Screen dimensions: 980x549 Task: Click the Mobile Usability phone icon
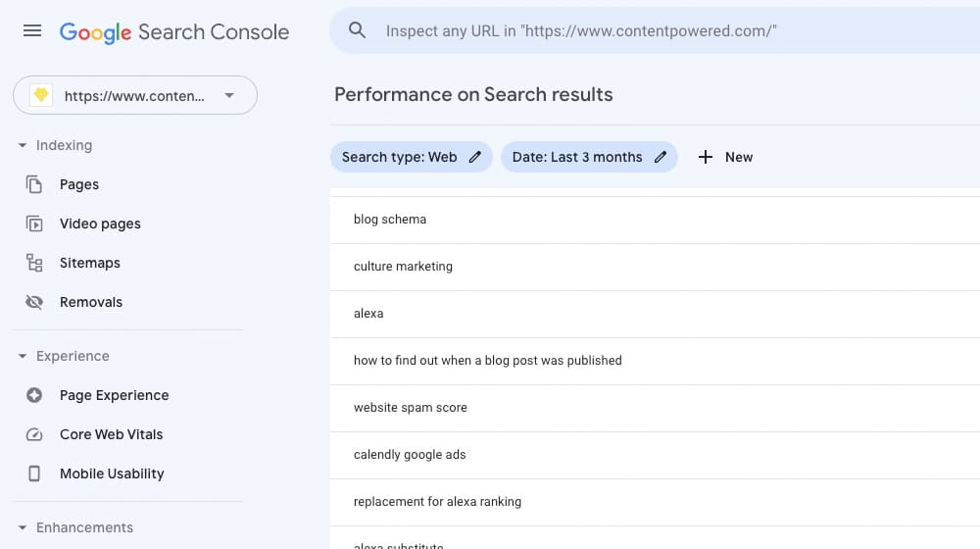click(34, 474)
